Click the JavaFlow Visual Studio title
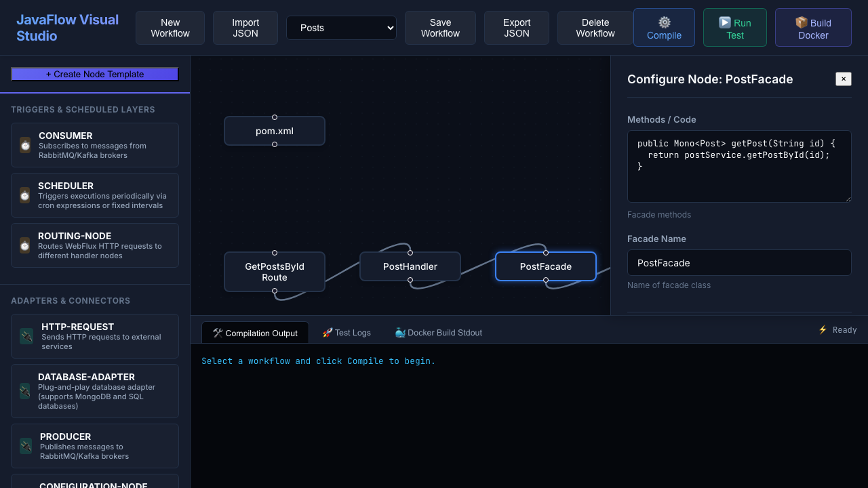 click(x=68, y=28)
